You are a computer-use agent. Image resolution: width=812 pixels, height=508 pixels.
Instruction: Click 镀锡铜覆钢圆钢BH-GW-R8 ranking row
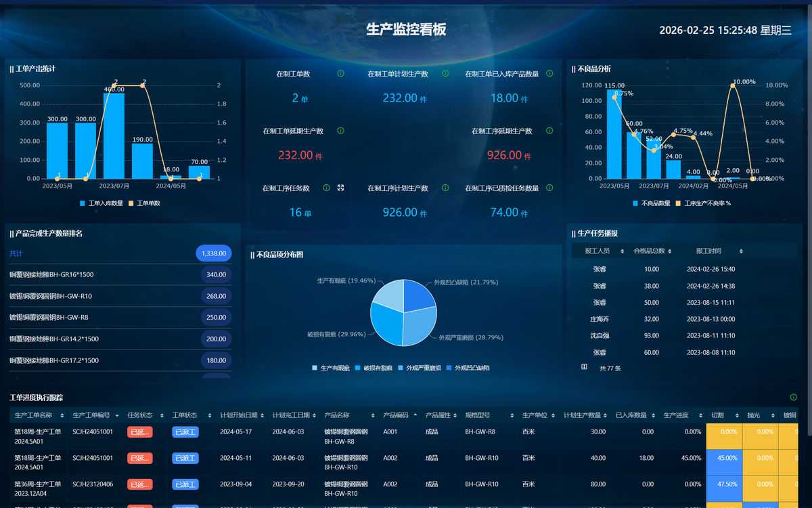(x=120, y=317)
